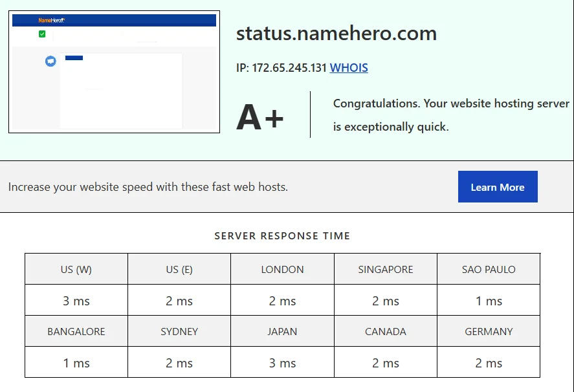Open the WHOIS link
This screenshot has width=574, height=392.
click(x=349, y=67)
